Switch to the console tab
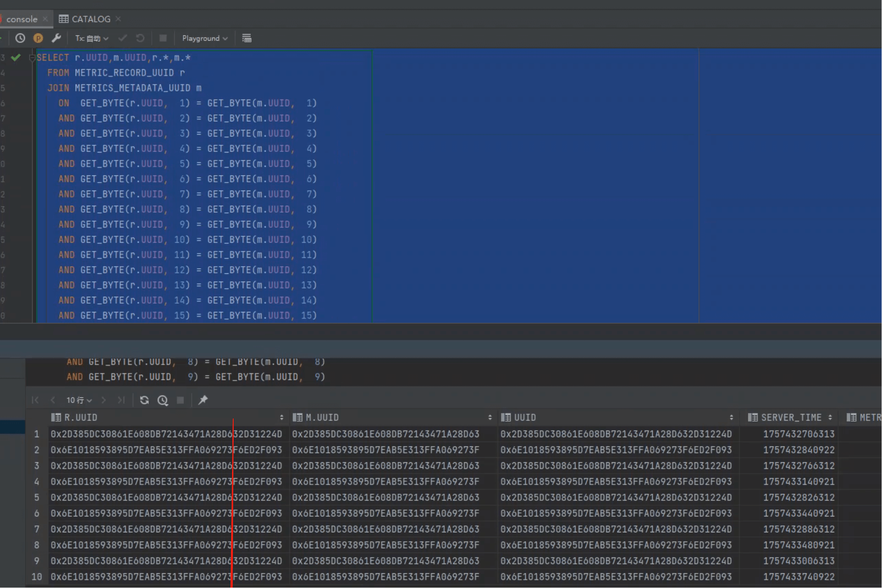The height and width of the screenshot is (588, 882). click(21, 19)
